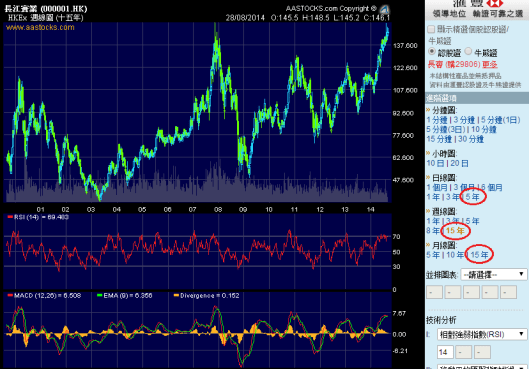Open the 3 年 chart under 週線圖
This screenshot has width=529, height=369.
coord(453,221)
